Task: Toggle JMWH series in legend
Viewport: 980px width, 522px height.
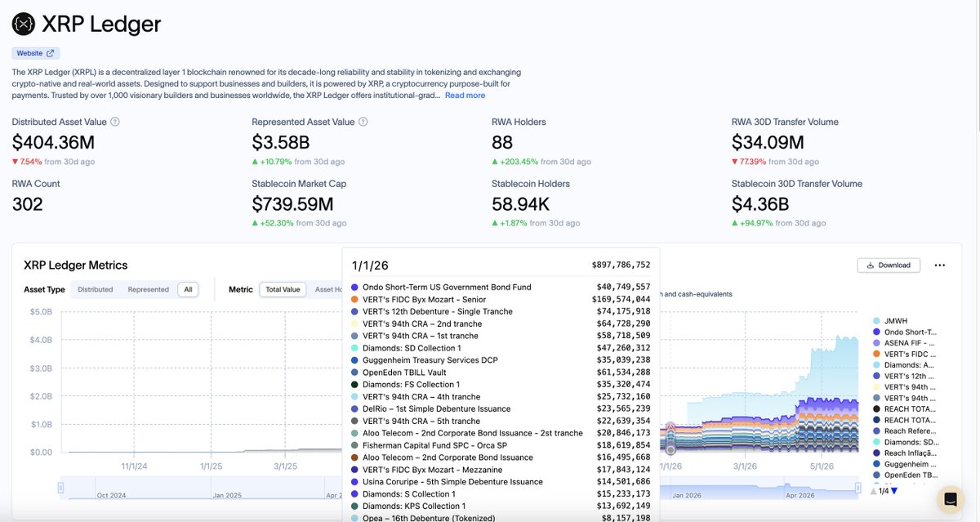Action: click(x=890, y=321)
